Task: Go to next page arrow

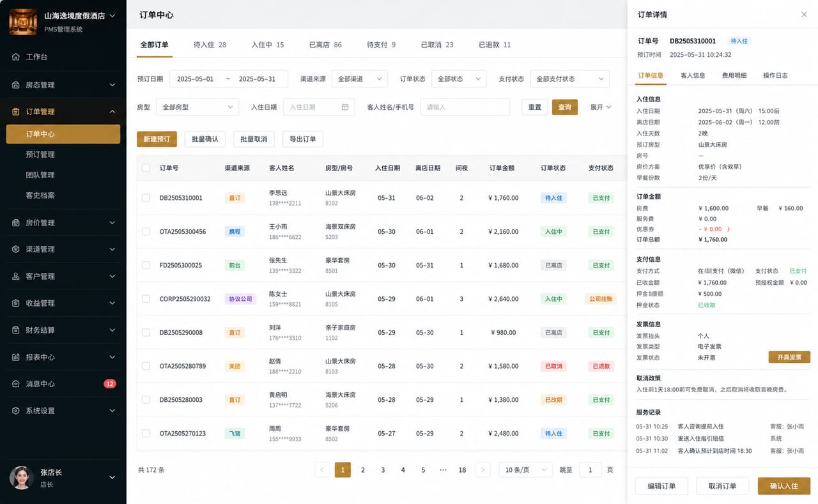Action: click(482, 470)
